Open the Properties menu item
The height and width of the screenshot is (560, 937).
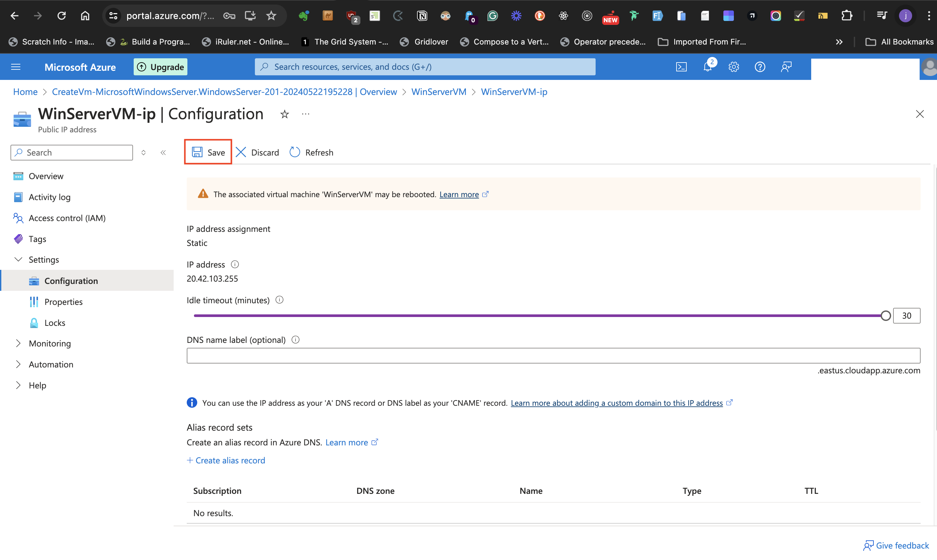pyautogui.click(x=63, y=302)
